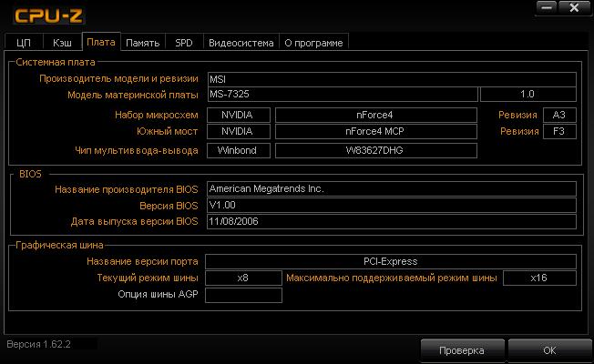Minimize the CPU-Z window
Viewport: 594px width, 364px height.
(547, 7)
